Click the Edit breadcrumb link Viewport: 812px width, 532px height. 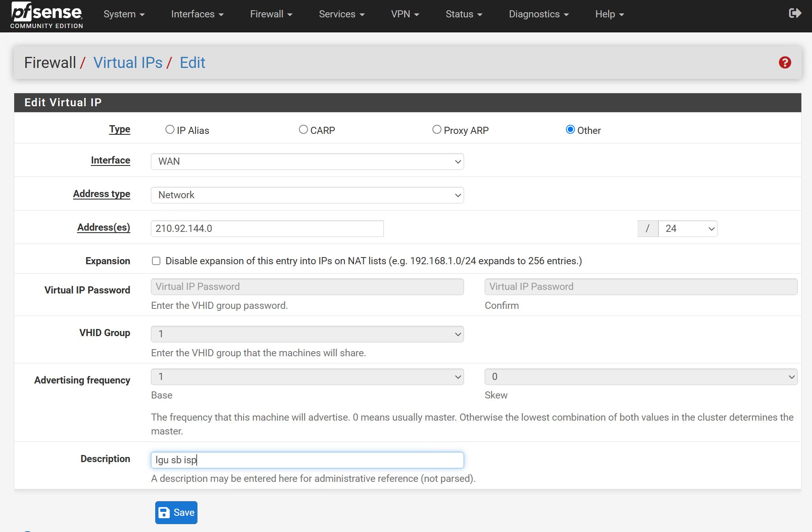[192, 63]
